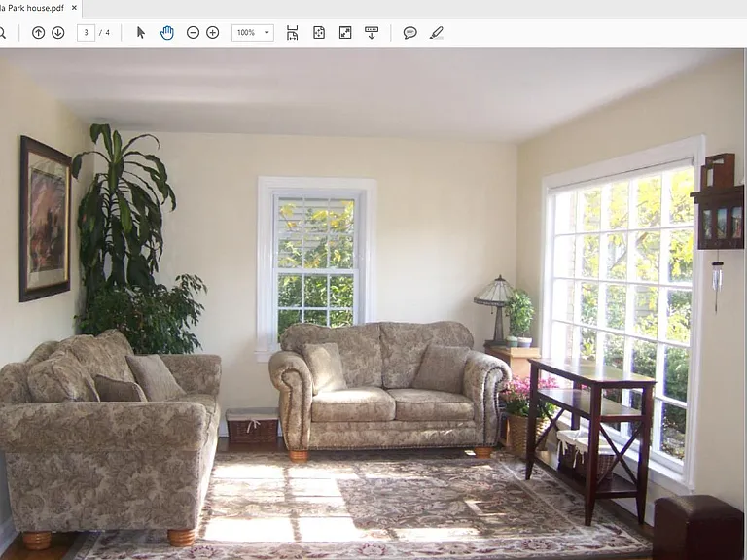Image resolution: width=747 pixels, height=560 pixels.
Task: Activate the hand pan tool
Action: 166,33
